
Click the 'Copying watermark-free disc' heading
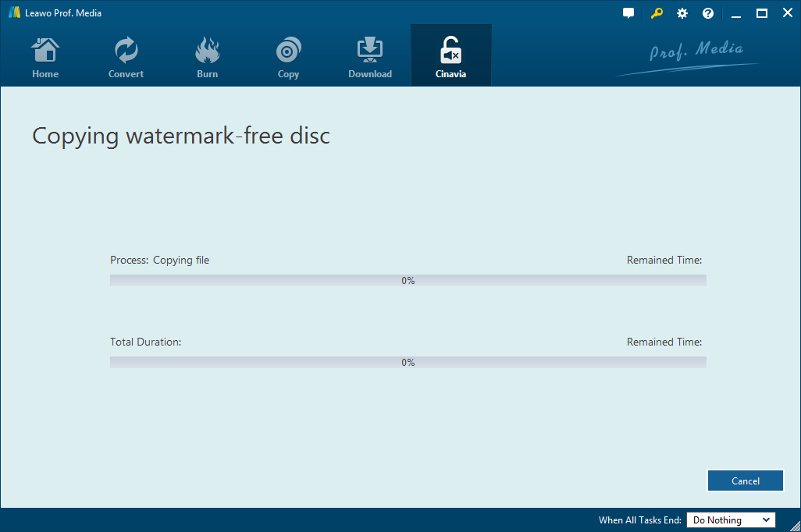pos(181,137)
